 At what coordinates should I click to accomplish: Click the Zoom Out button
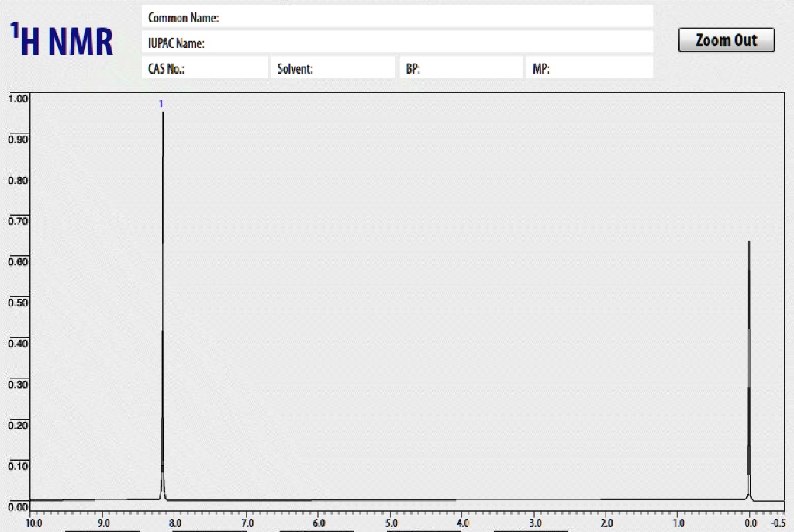tap(726, 40)
